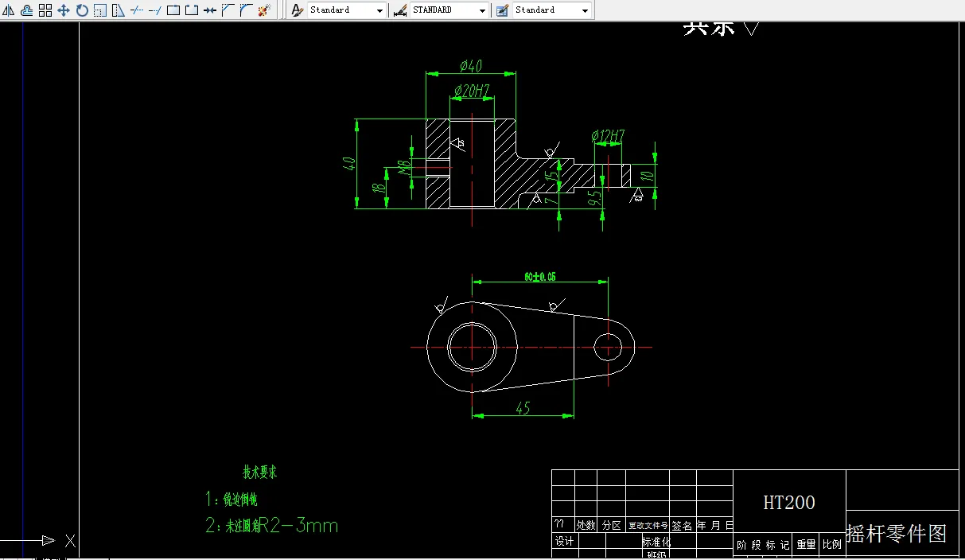The image size is (965, 560).
Task: Select the Break tool
Action: [x=191, y=10]
